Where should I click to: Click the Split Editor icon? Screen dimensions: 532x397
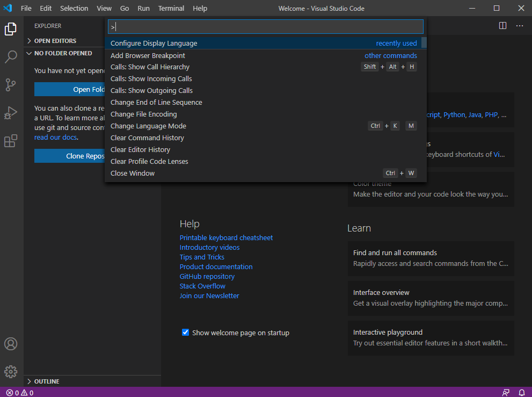point(503,26)
